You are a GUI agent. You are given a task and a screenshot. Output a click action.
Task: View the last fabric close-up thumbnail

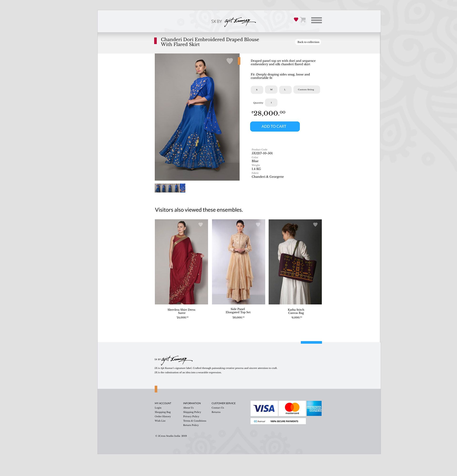(183, 188)
